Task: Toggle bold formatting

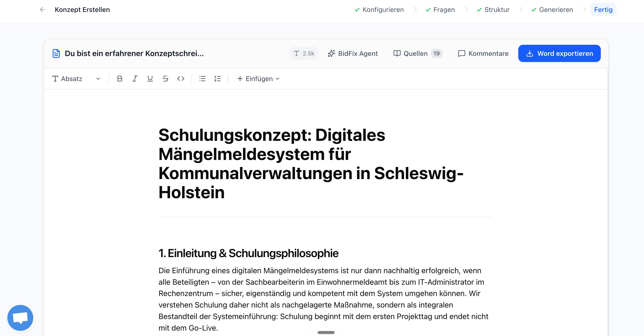Action: 120,78
